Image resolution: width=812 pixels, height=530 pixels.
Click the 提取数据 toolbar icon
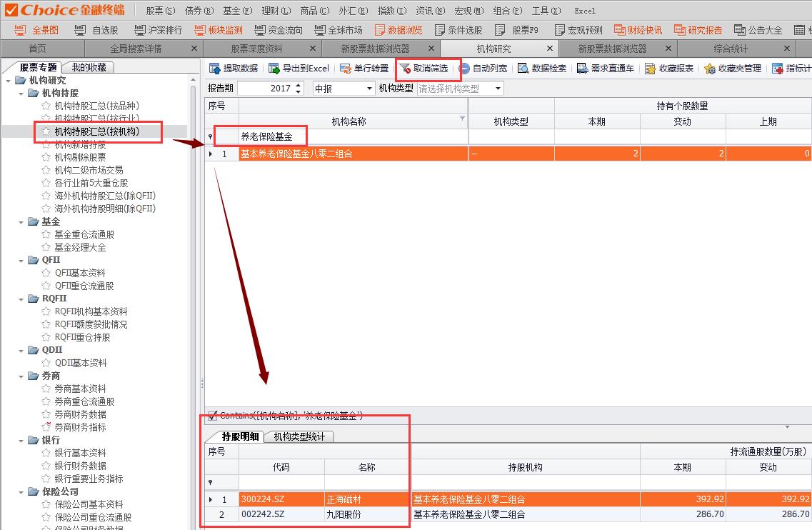[215, 69]
